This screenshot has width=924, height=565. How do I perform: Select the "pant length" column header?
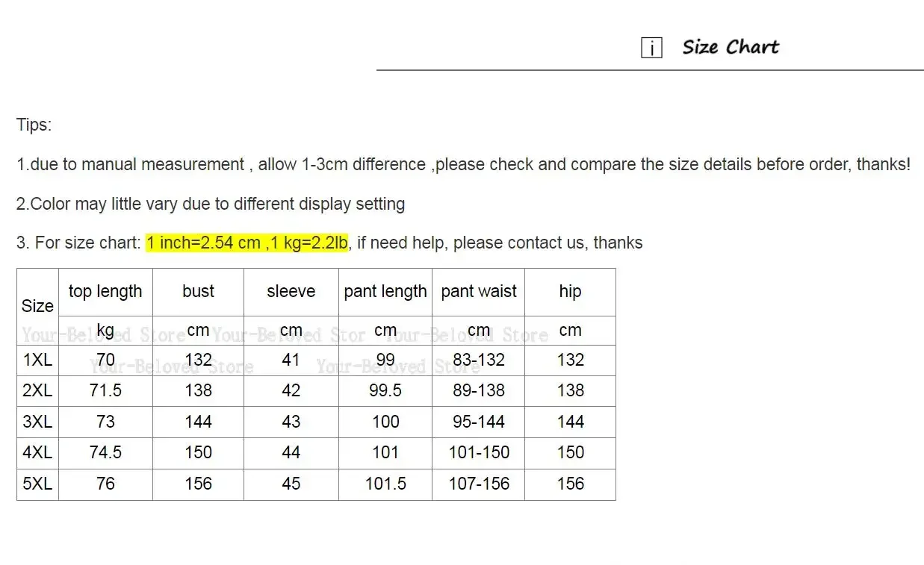(385, 292)
